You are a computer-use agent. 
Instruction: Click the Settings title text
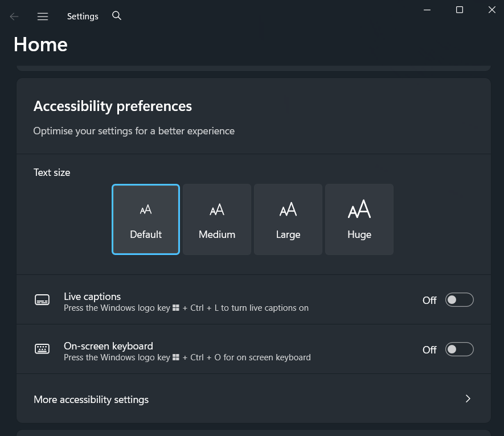(83, 17)
